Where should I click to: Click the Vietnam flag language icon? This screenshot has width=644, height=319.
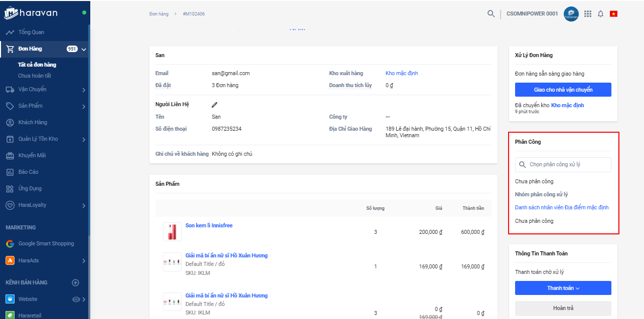coord(613,14)
